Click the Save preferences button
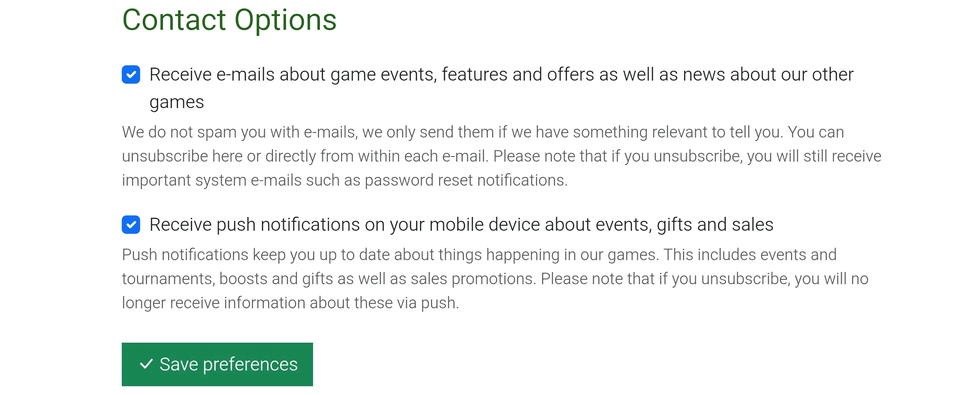980x395 pixels. point(217,364)
